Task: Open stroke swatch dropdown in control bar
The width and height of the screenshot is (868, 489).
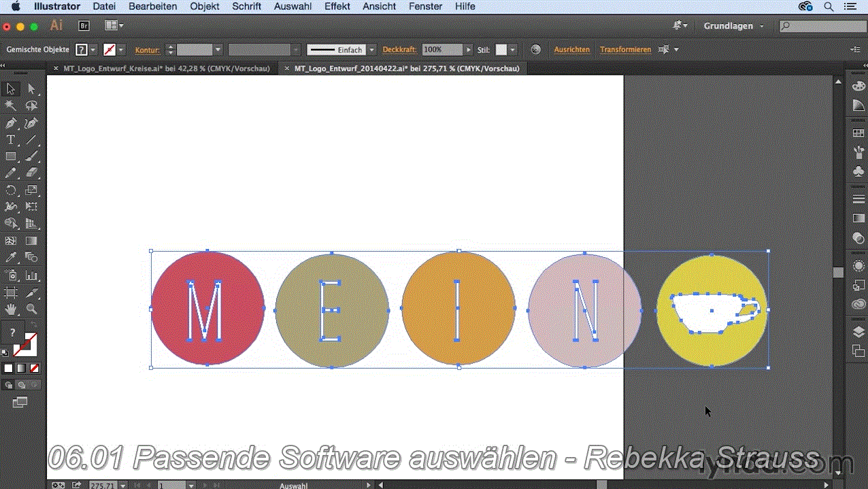Action: (121, 50)
